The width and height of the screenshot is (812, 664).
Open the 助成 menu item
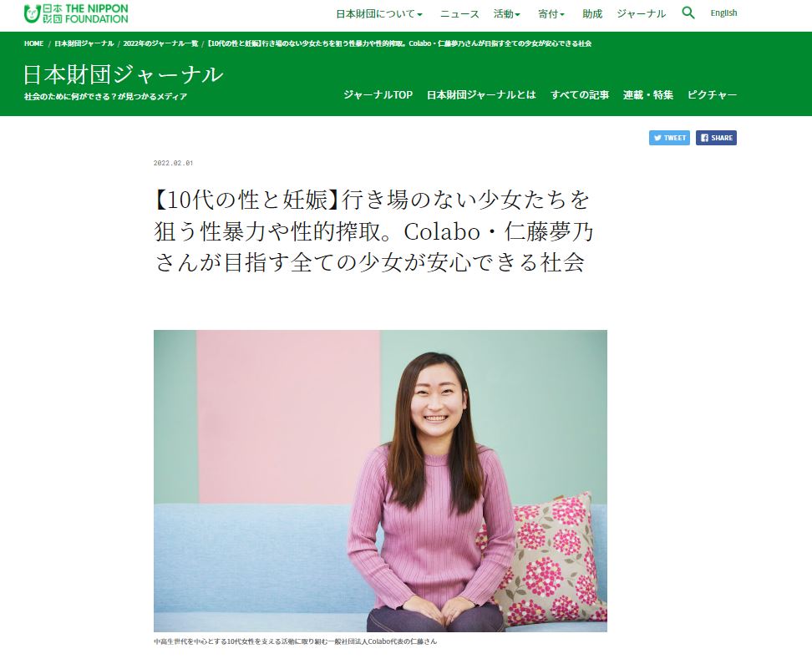(592, 14)
